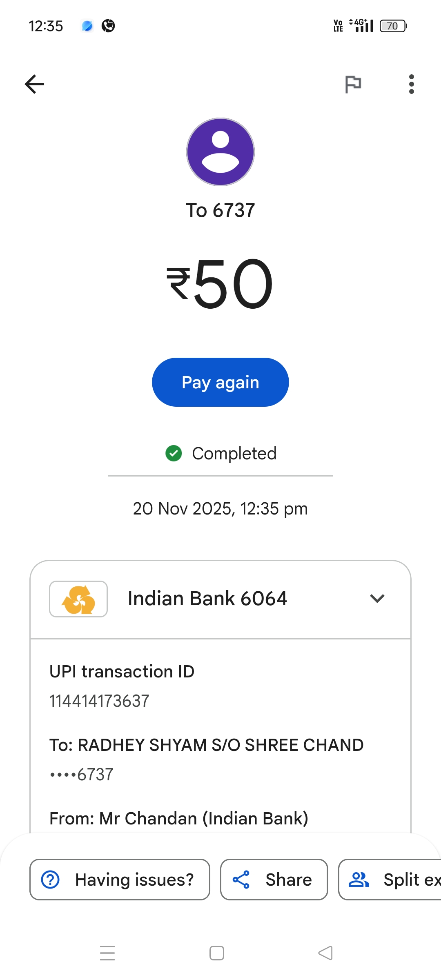The image size is (441, 980).
Task: Tap the back arrow icon
Action: 35,84
